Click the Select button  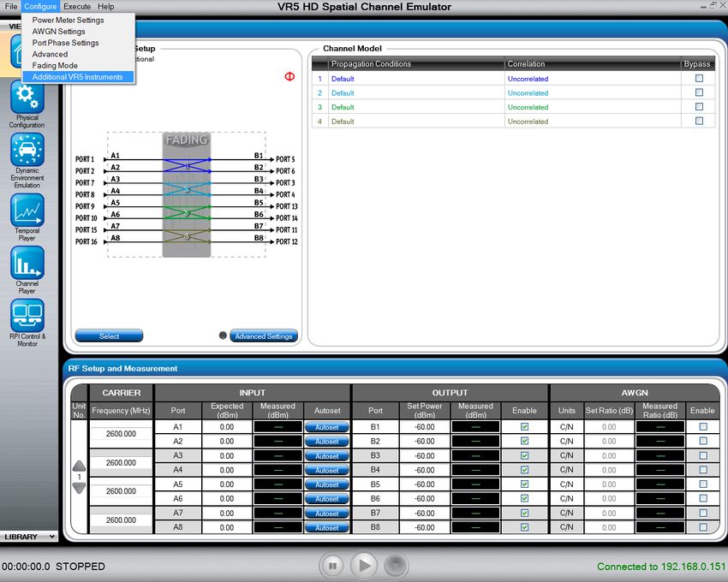click(x=109, y=336)
